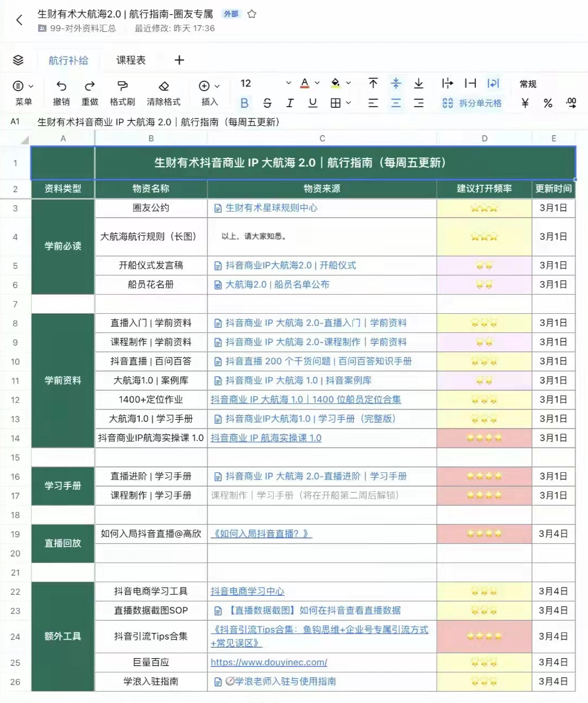Open 《如何入局抖音直播?》 link
The width and height of the screenshot is (588, 703).
pos(261,534)
